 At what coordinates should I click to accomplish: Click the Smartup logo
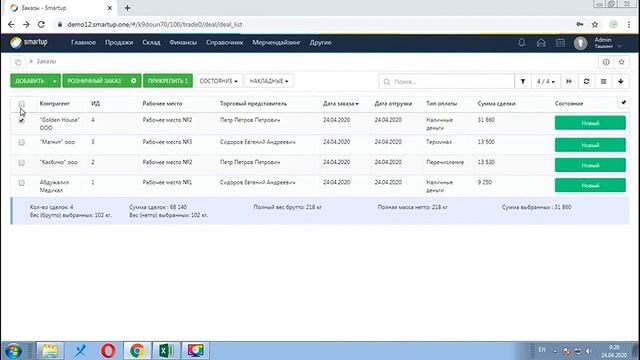[29, 42]
